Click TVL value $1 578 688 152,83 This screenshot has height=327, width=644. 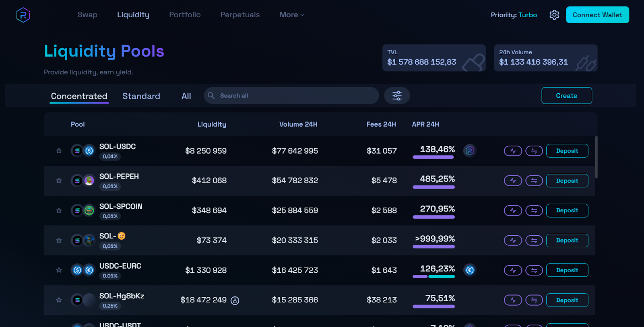tap(421, 62)
